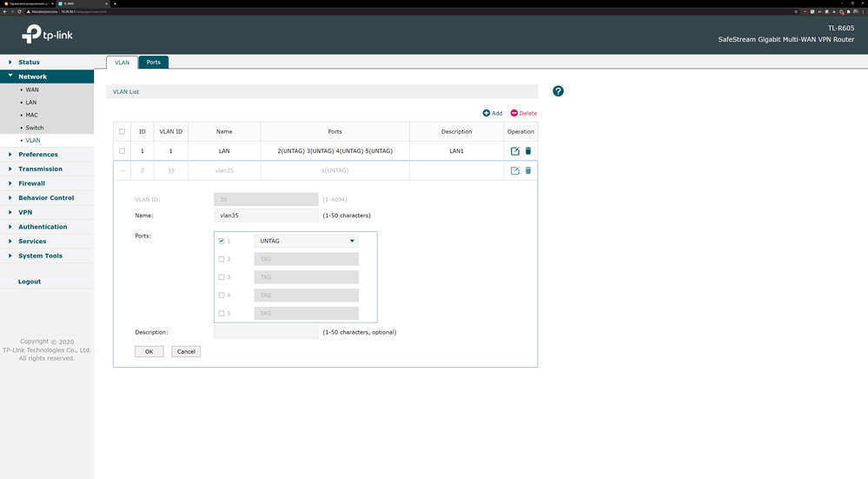
Task: Click edit icon for vlan35 row
Action: pos(515,170)
